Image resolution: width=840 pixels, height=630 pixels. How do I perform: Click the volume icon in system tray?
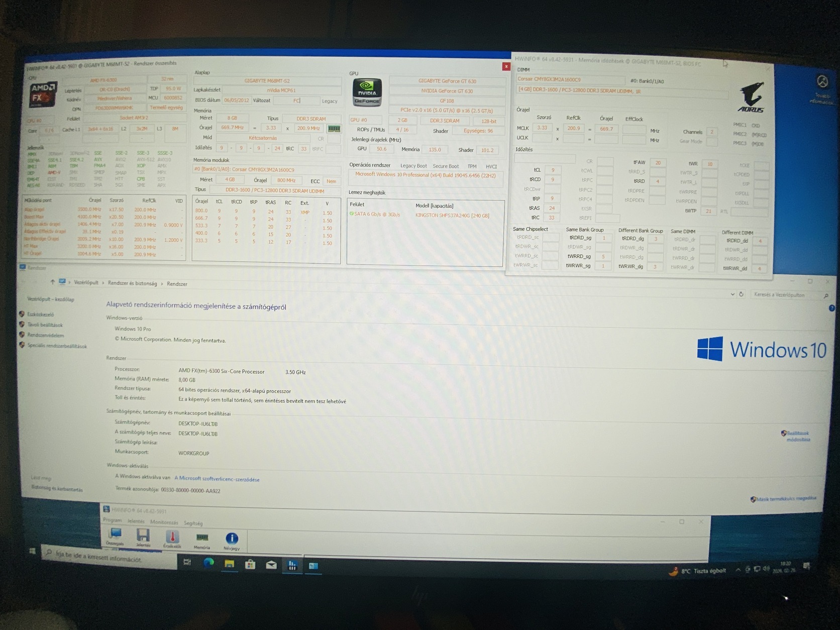(766, 569)
